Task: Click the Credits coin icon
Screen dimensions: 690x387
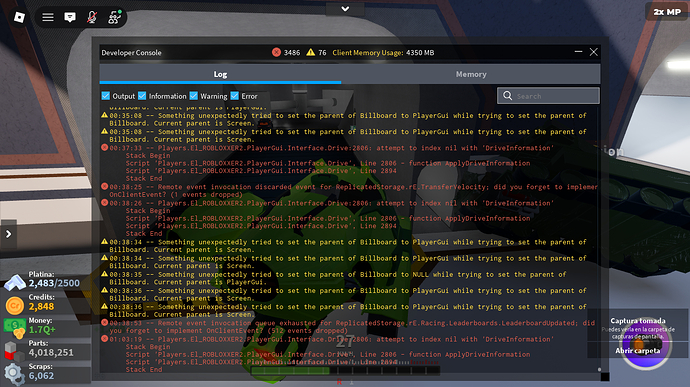Action: (x=15, y=305)
